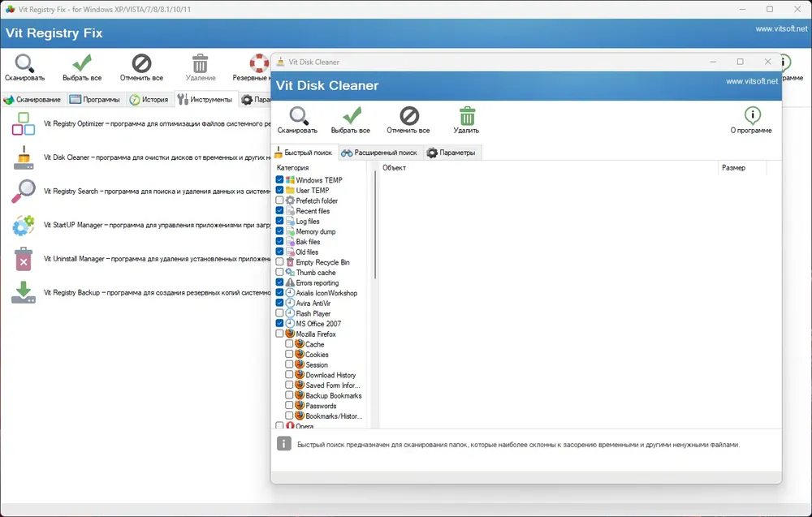Viewport: 812px width, 517px height.
Task: Launch Vit Disk Cleaner tool icon in list
Action: pos(24,157)
